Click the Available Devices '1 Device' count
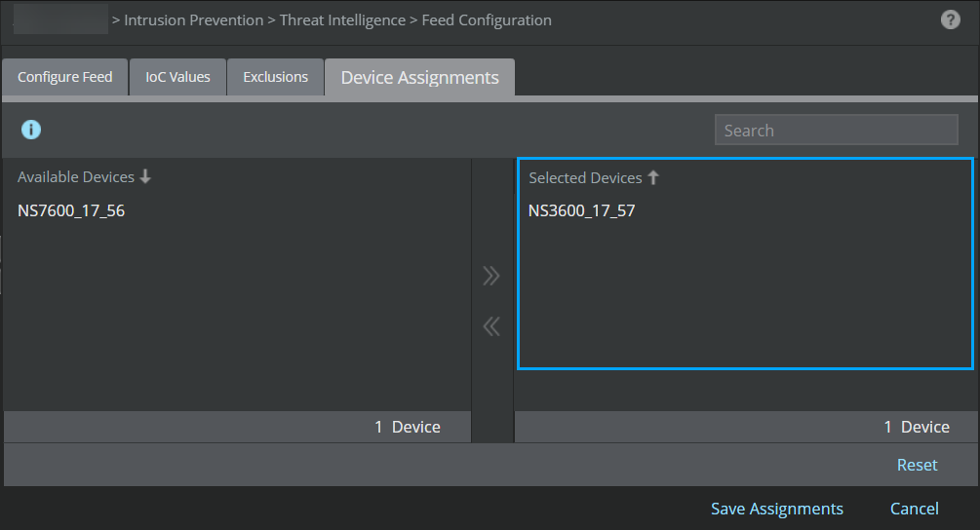 coord(408,427)
